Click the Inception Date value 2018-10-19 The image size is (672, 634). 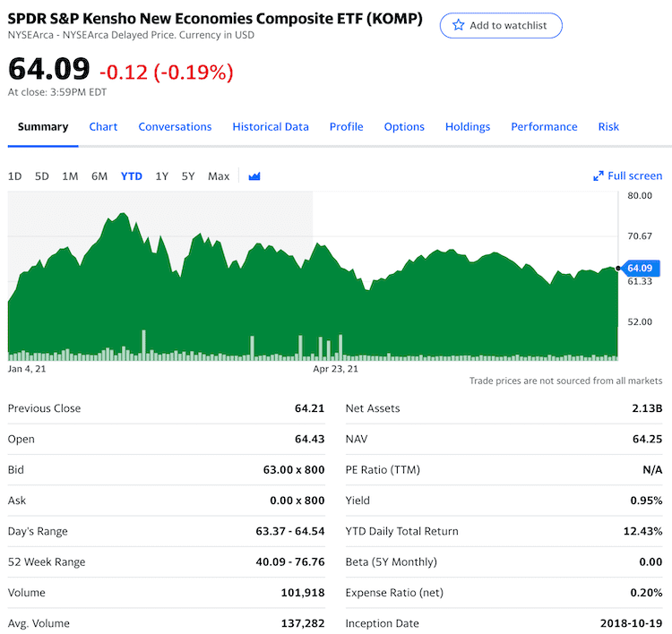click(x=631, y=623)
